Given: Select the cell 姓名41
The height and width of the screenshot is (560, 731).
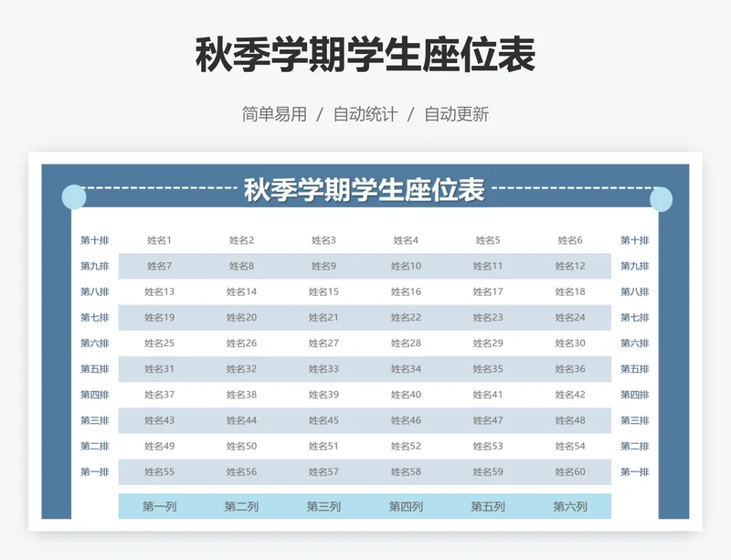Looking at the screenshot, I should point(488,395).
